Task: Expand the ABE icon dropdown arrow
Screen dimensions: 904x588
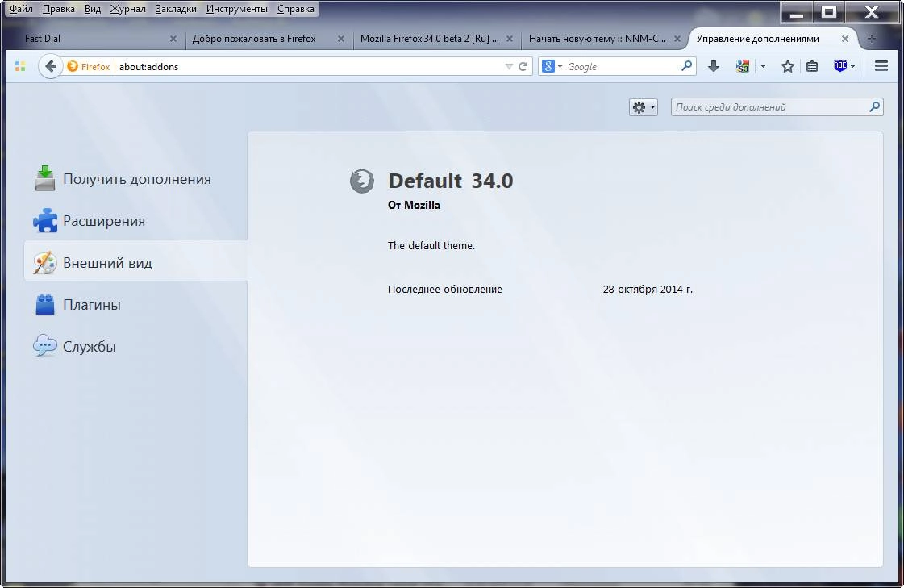Action: (852, 66)
